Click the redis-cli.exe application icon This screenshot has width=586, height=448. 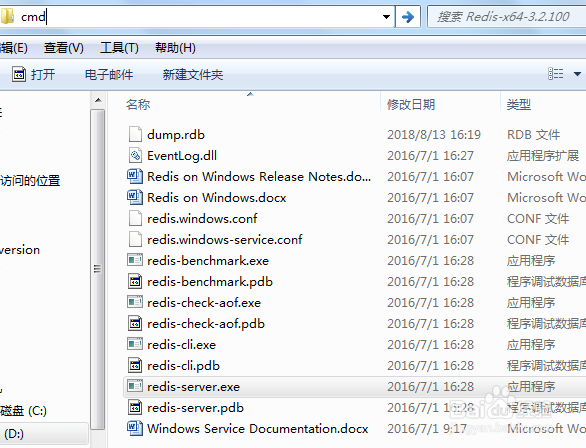click(135, 343)
